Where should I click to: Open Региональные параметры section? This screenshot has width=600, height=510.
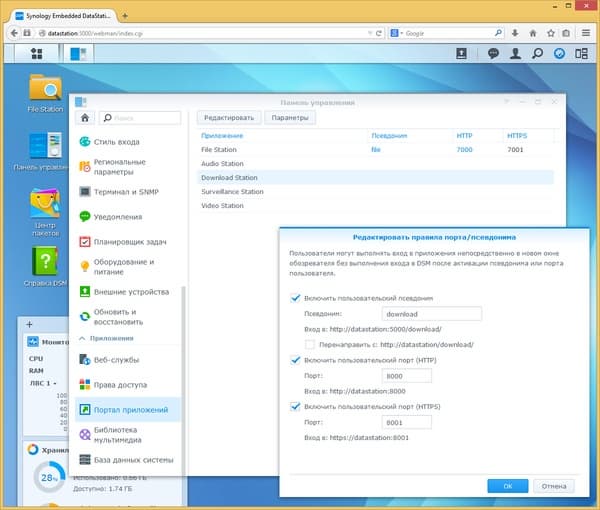tap(128, 167)
